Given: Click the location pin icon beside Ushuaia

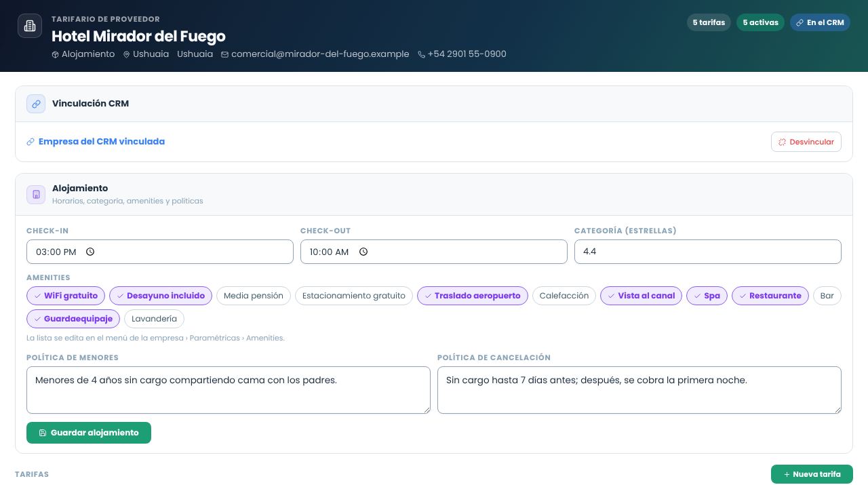Looking at the screenshot, I should [x=126, y=54].
